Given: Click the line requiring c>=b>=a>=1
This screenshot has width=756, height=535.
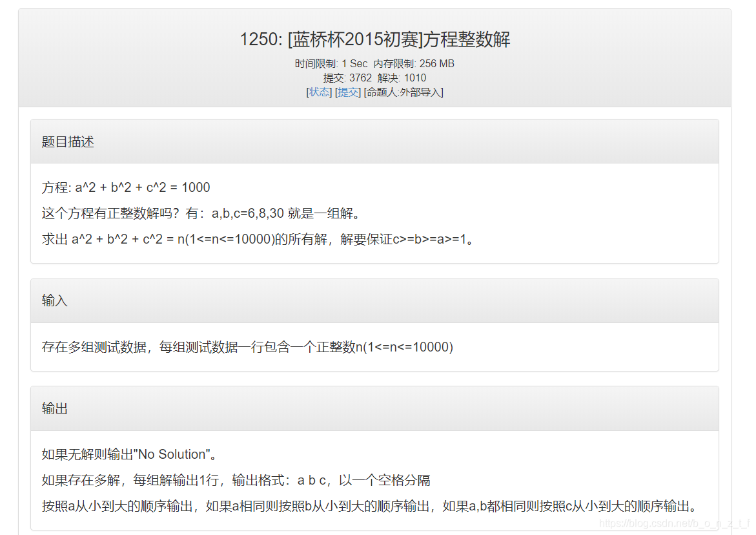Looking at the screenshot, I should (x=258, y=239).
